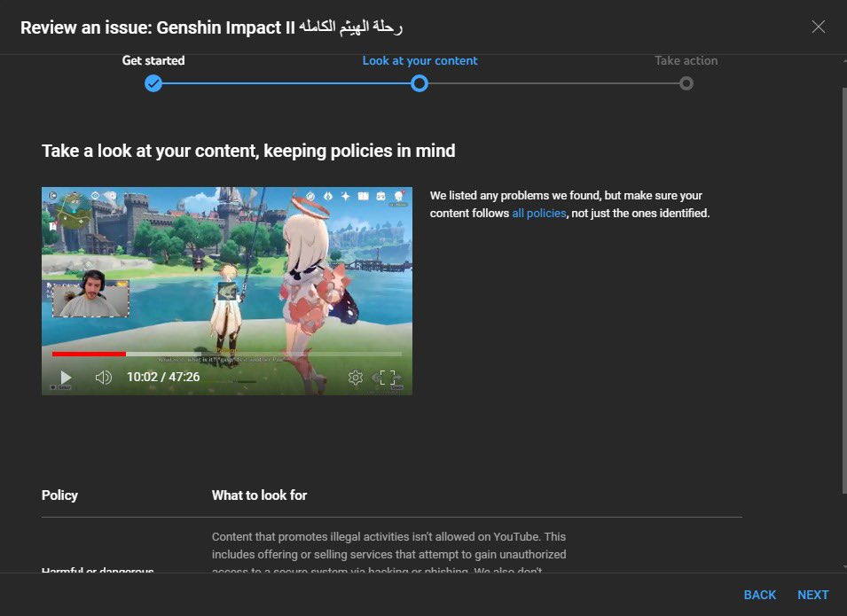Click the current step circle marker

(420, 83)
